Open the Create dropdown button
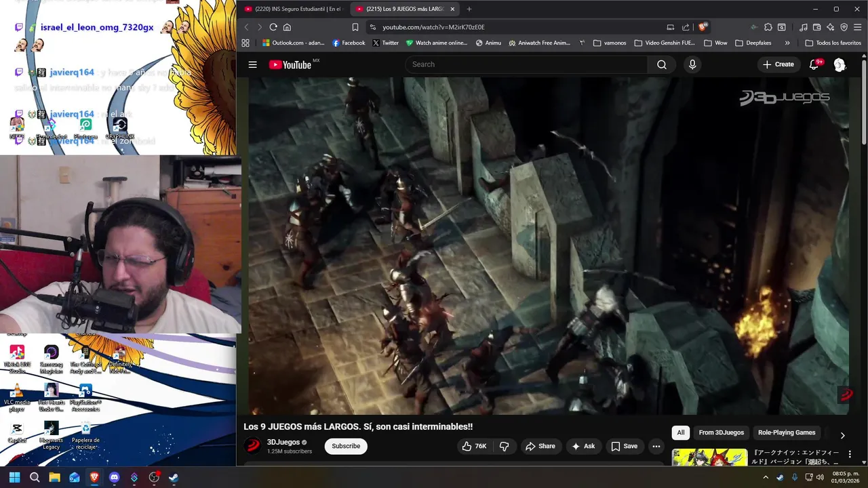The width and height of the screenshot is (868, 488). [x=778, y=64]
